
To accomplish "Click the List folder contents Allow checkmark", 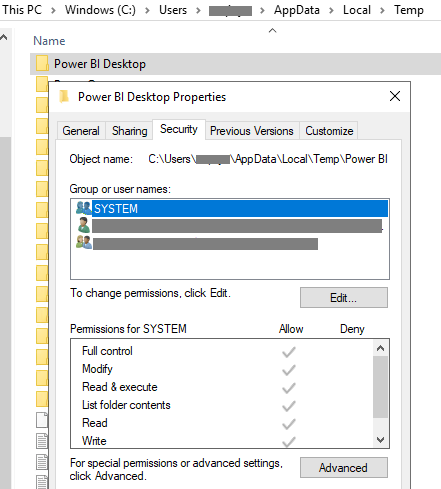I will (289, 406).
